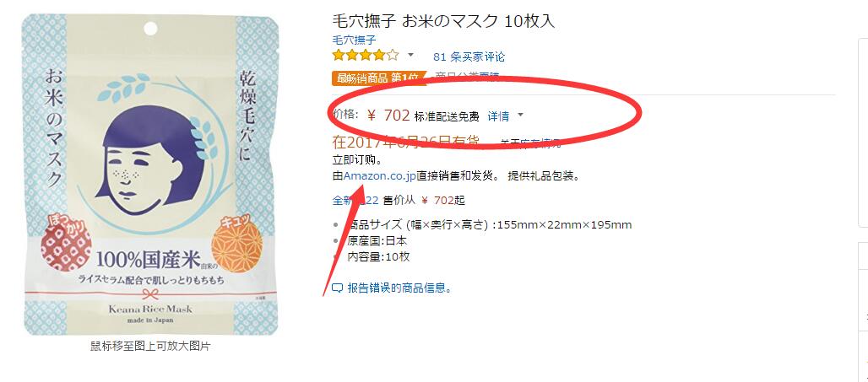The height and width of the screenshot is (382, 868).
Task: Open the 毛穴撫子 brand link
Action: coord(354,40)
